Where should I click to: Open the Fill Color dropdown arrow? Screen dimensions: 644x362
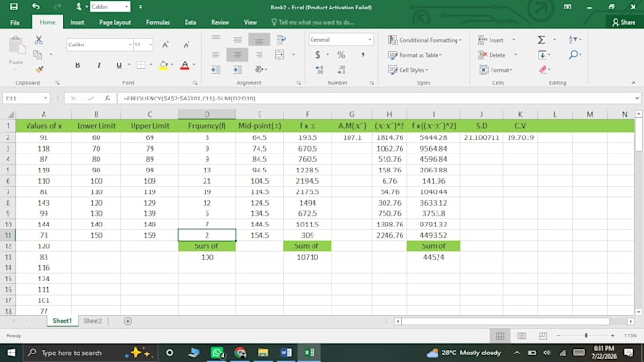click(x=172, y=65)
